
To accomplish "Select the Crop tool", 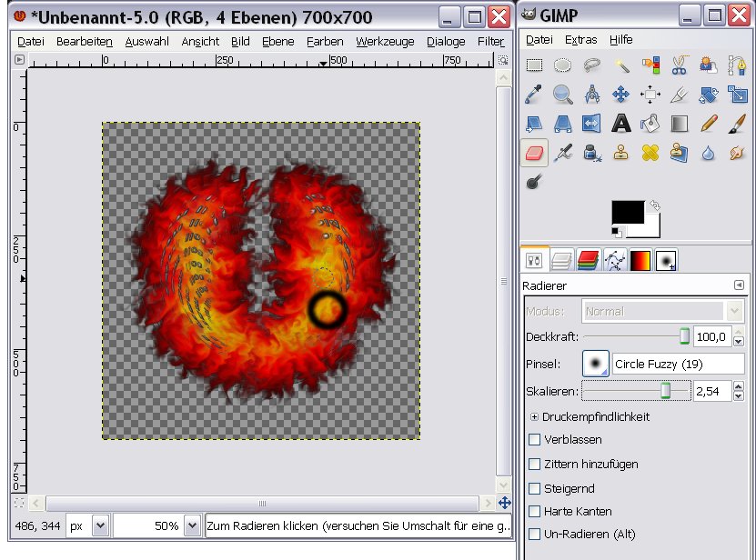I will click(x=679, y=95).
